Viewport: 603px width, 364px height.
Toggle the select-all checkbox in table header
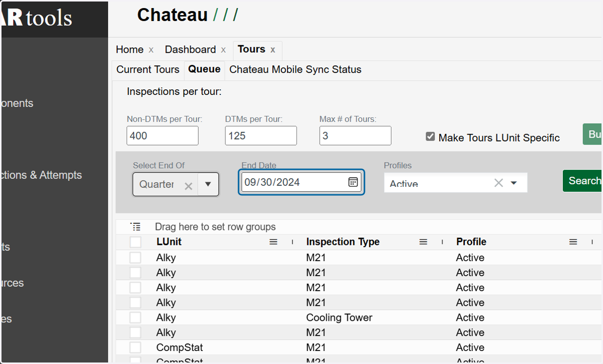coord(136,242)
